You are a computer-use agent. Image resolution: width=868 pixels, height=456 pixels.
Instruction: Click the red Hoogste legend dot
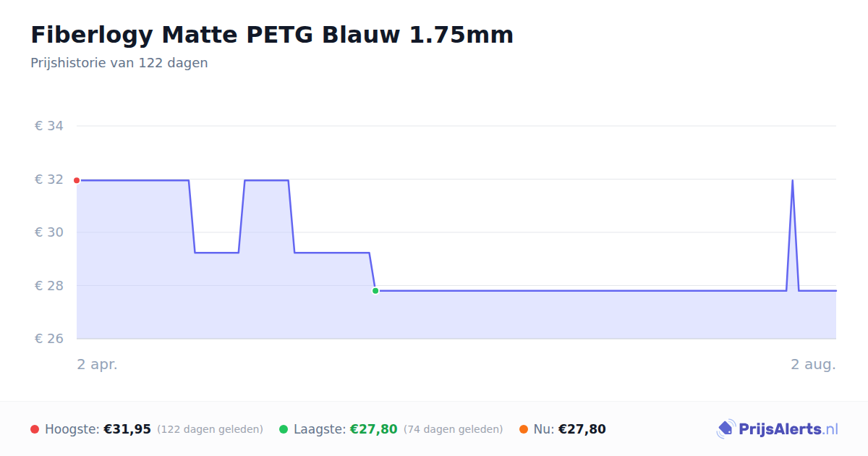click(35, 429)
